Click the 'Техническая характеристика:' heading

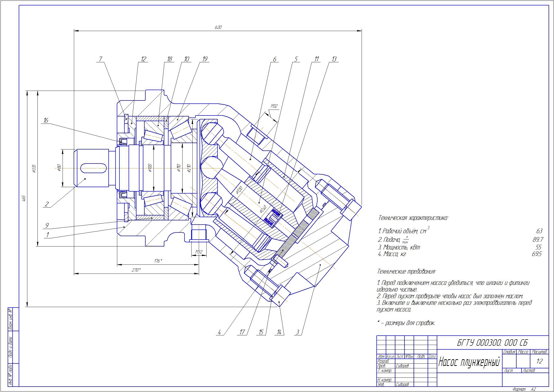(x=413, y=218)
